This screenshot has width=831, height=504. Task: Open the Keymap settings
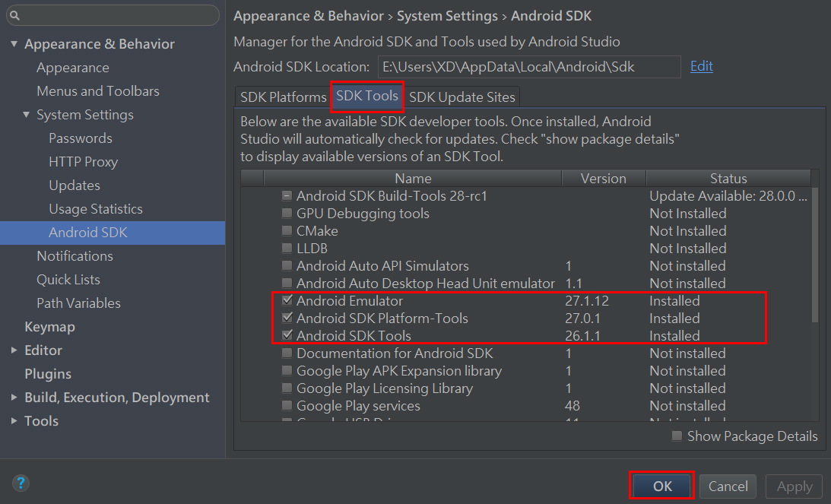(50, 327)
